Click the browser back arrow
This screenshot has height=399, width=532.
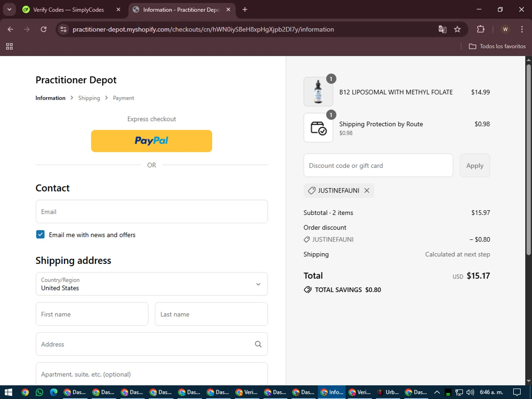[x=10, y=29]
